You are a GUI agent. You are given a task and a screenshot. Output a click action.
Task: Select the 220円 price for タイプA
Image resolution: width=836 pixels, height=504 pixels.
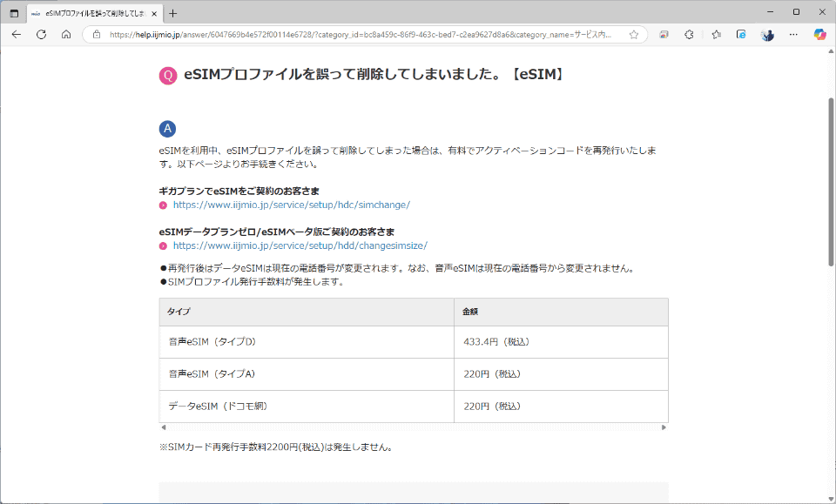(x=561, y=374)
